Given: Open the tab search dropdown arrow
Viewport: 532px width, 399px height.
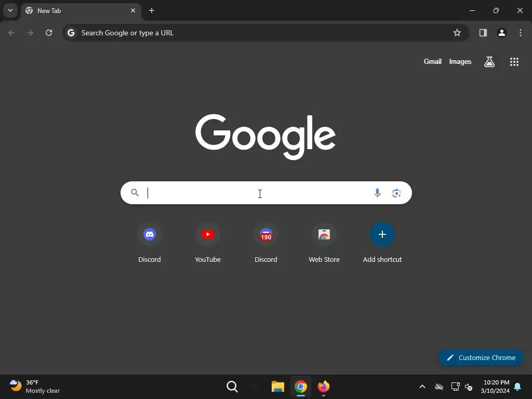Looking at the screenshot, I should [x=10, y=10].
